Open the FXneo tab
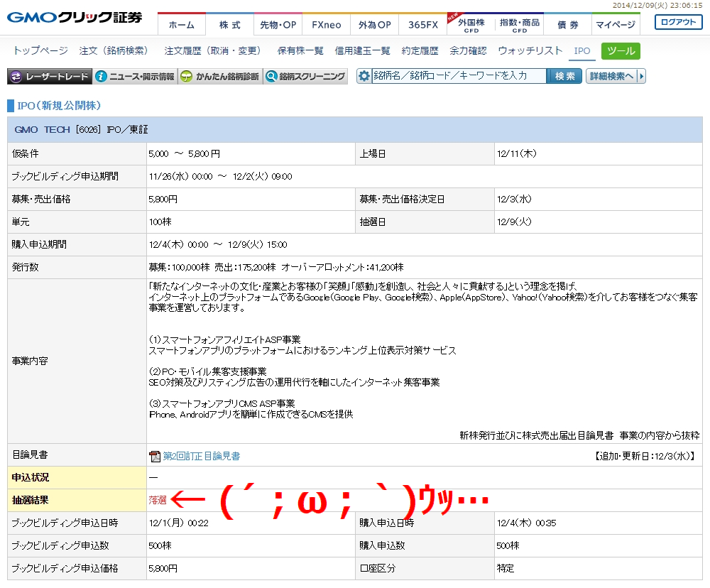Viewport: 710px width, 588px height. click(x=327, y=25)
